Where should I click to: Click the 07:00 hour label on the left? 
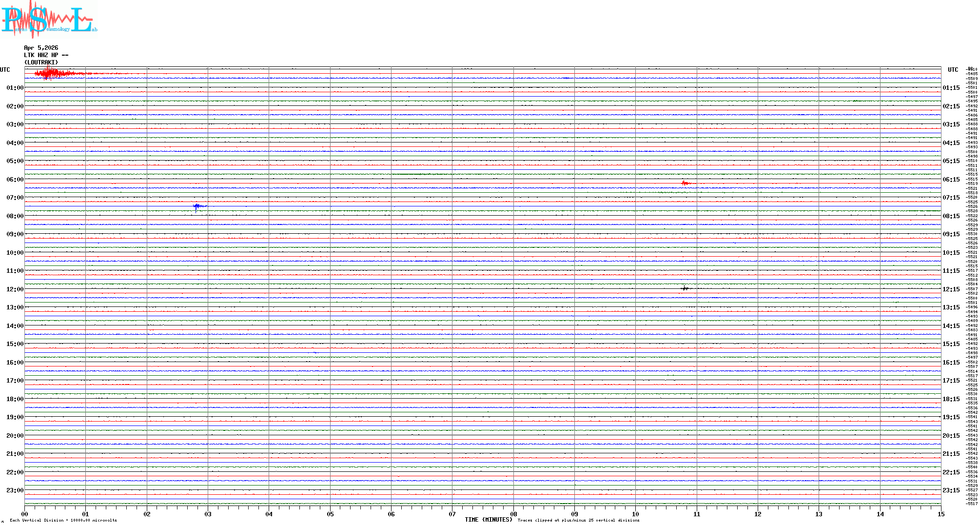[x=15, y=198]
